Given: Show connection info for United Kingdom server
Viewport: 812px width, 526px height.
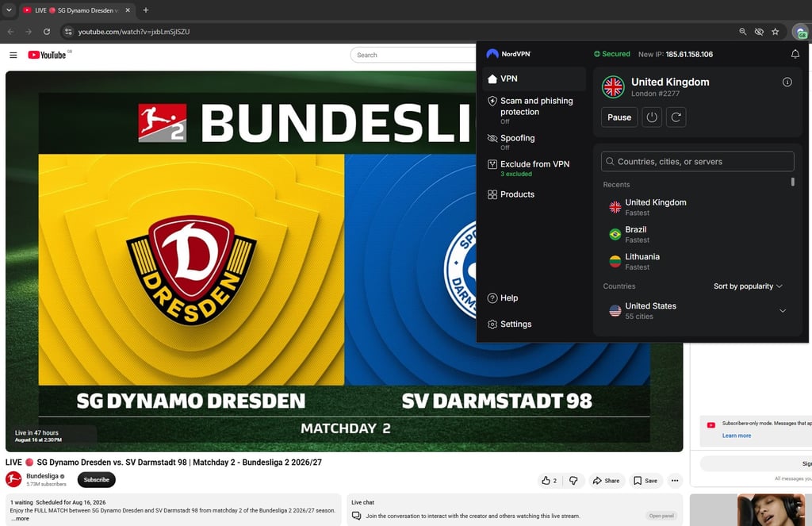Looking at the screenshot, I should click(x=787, y=82).
